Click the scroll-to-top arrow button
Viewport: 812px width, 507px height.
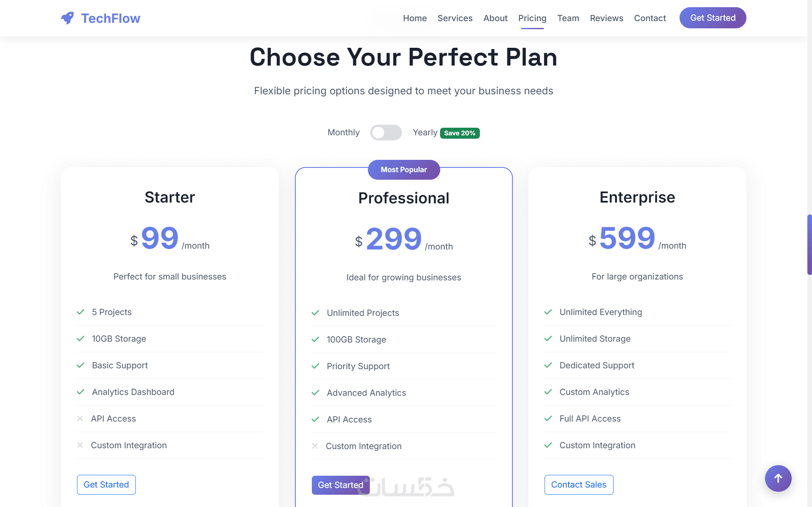pyautogui.click(x=778, y=478)
